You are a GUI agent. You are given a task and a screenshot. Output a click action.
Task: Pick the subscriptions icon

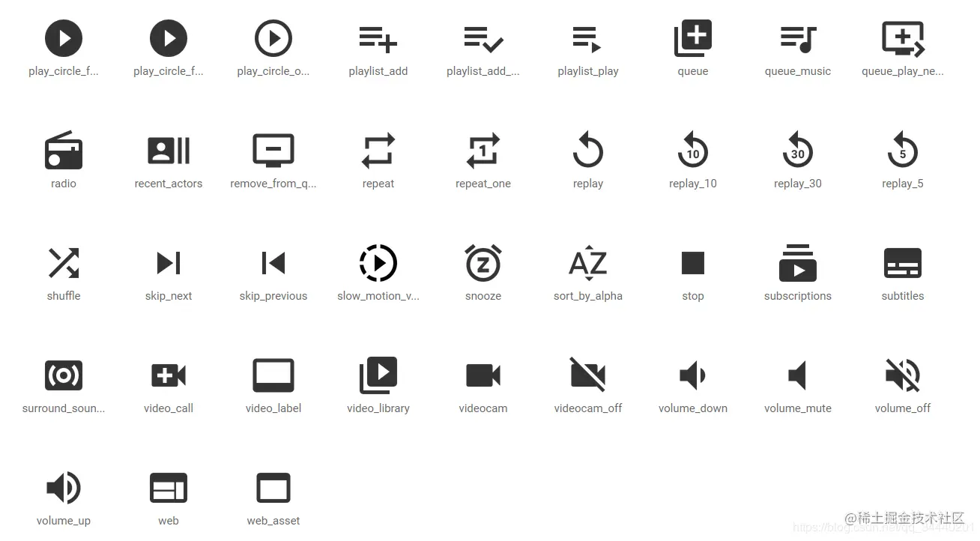(798, 263)
